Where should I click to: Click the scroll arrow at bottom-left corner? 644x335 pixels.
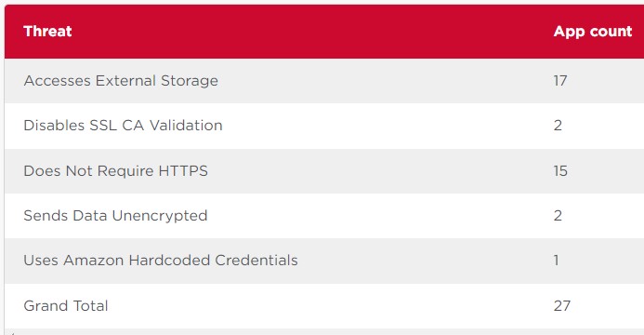click(11, 333)
